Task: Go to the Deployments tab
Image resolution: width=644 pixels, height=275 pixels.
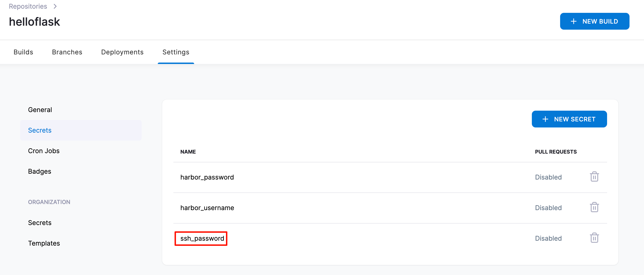Action: (x=122, y=52)
